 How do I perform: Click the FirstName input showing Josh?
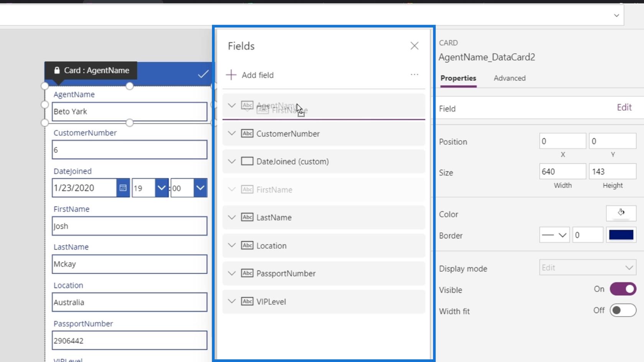[x=130, y=226]
